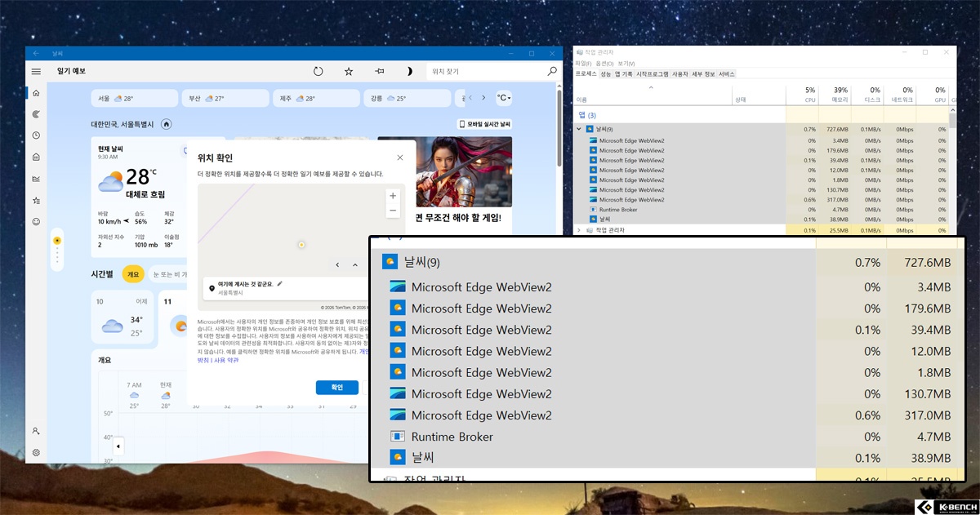Select the 강릉 25° city chip
The image size is (980, 515).
click(x=408, y=98)
